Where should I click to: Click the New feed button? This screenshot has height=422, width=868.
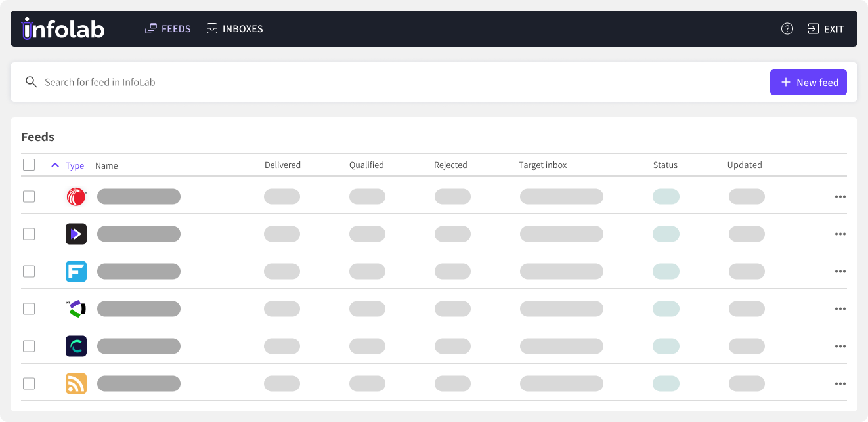click(x=808, y=82)
